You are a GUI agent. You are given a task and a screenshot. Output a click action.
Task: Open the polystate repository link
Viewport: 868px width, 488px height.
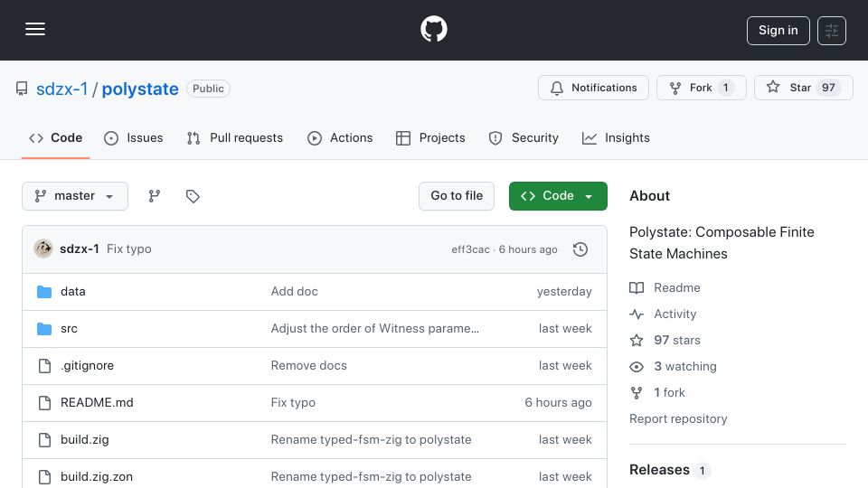click(140, 89)
